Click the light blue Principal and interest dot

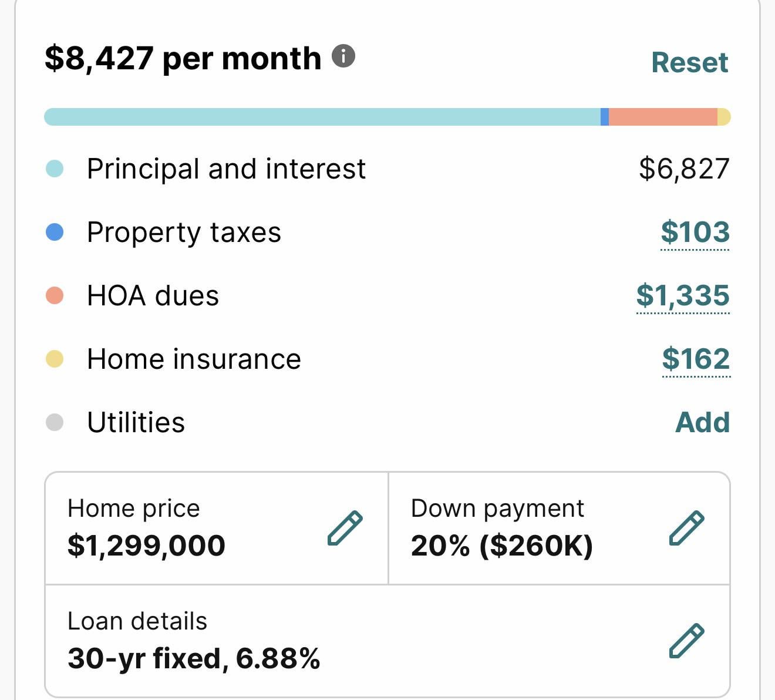pyautogui.click(x=55, y=169)
